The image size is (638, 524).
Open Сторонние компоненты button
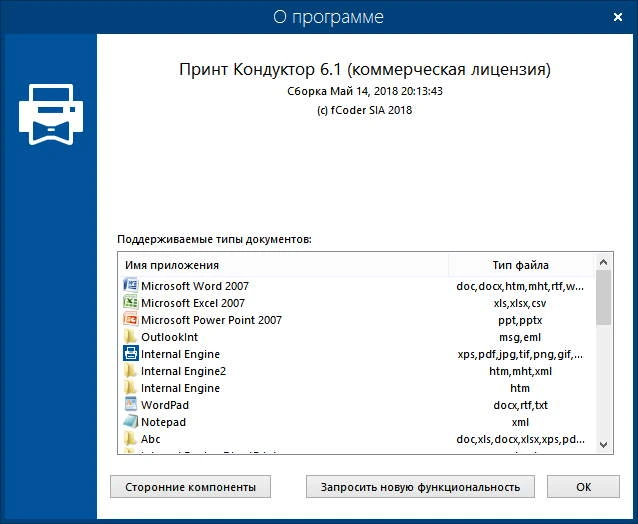(x=190, y=487)
